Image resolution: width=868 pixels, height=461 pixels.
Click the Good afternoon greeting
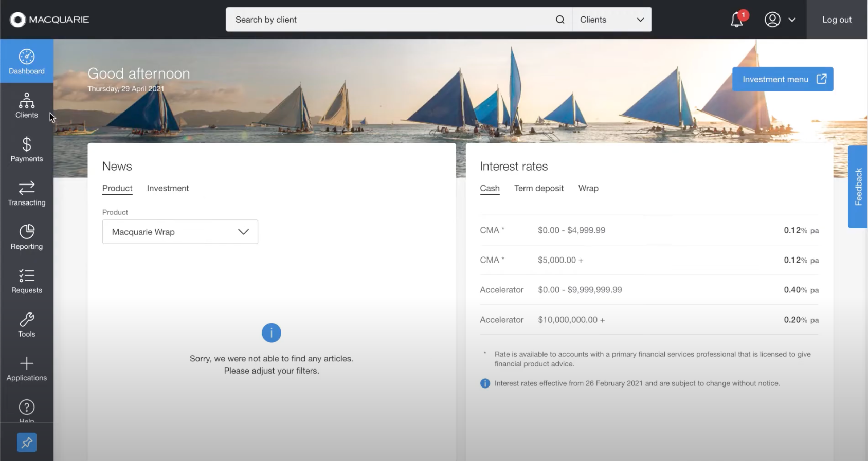coord(139,73)
